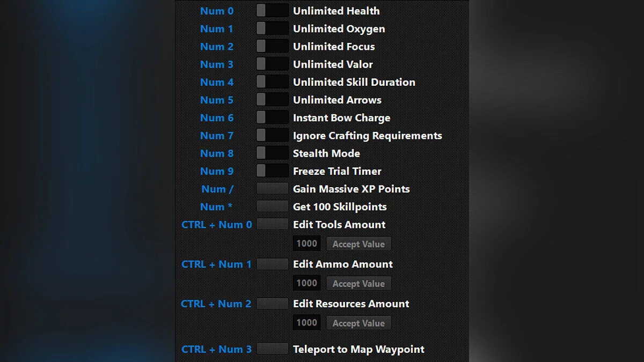Screen dimensions: 644x362
Task: Enable the Stealth Mode toggle
Action: click(272, 153)
